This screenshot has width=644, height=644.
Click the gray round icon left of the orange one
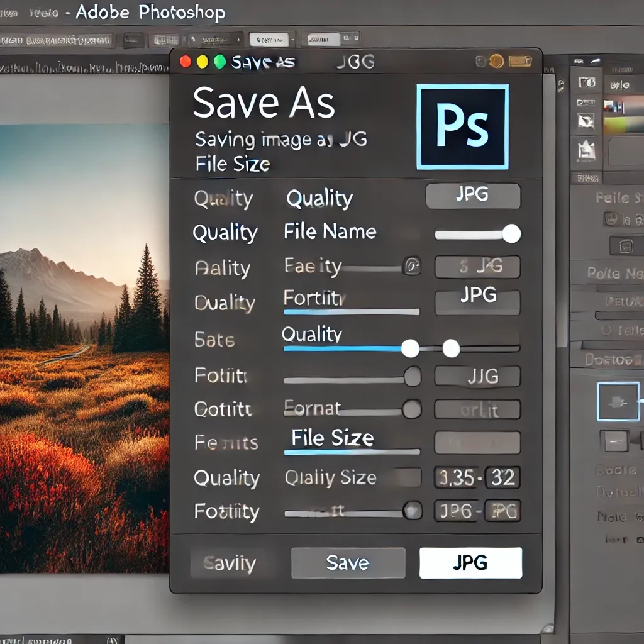pyautogui.click(x=481, y=62)
